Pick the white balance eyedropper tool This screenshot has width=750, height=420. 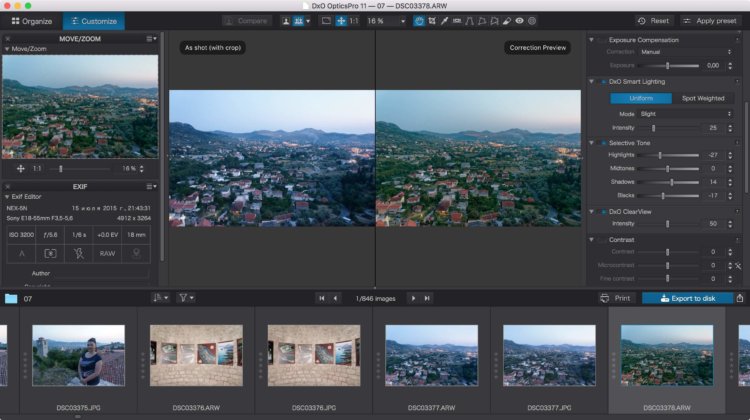coord(444,21)
